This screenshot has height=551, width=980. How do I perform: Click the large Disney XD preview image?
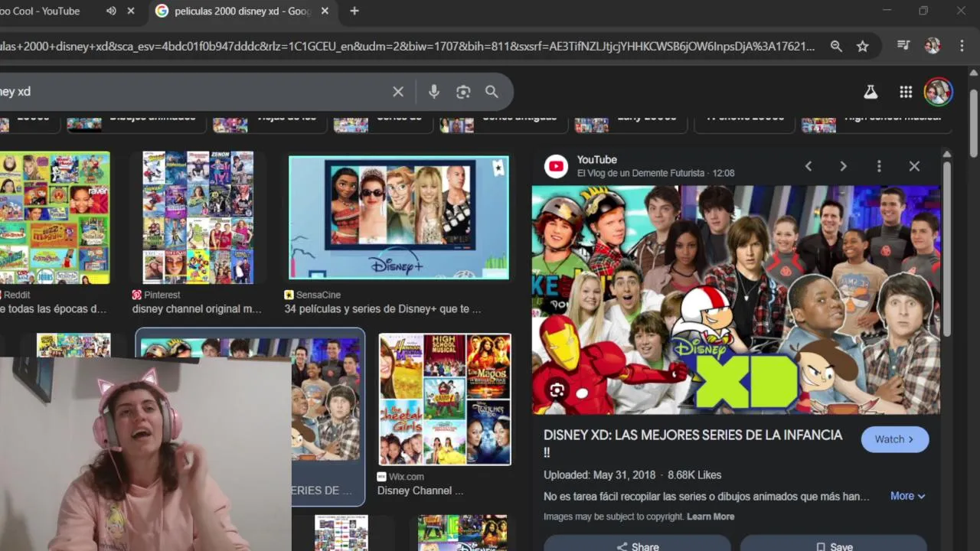(x=737, y=300)
